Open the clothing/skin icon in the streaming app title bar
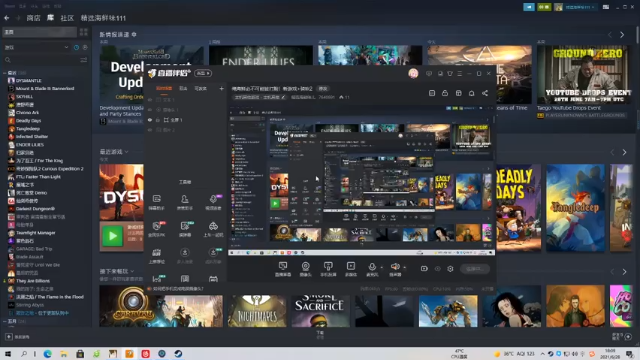640x360 pixels. point(450,73)
